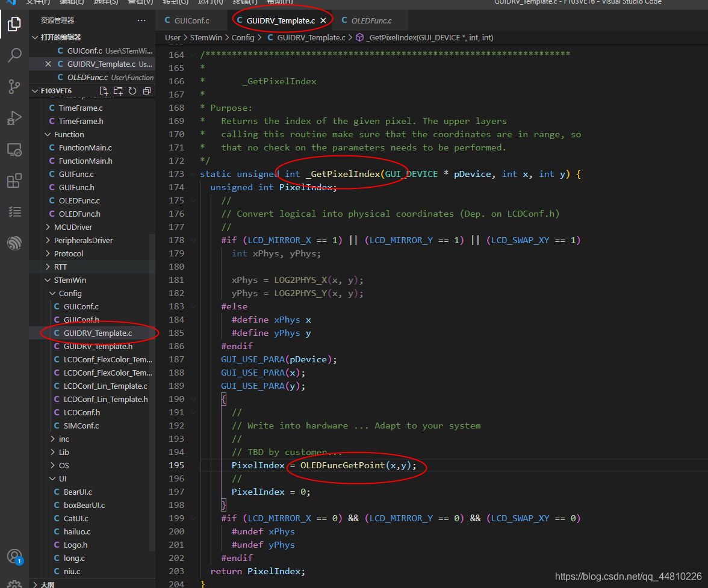708x588 pixels.
Task: Click the explorer panel more actions ellipsis
Action: point(141,20)
